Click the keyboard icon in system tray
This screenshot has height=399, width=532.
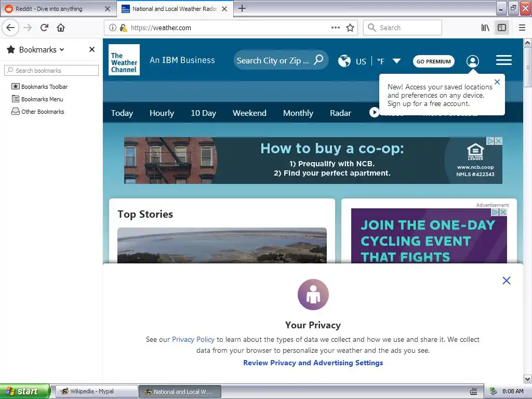click(474, 392)
